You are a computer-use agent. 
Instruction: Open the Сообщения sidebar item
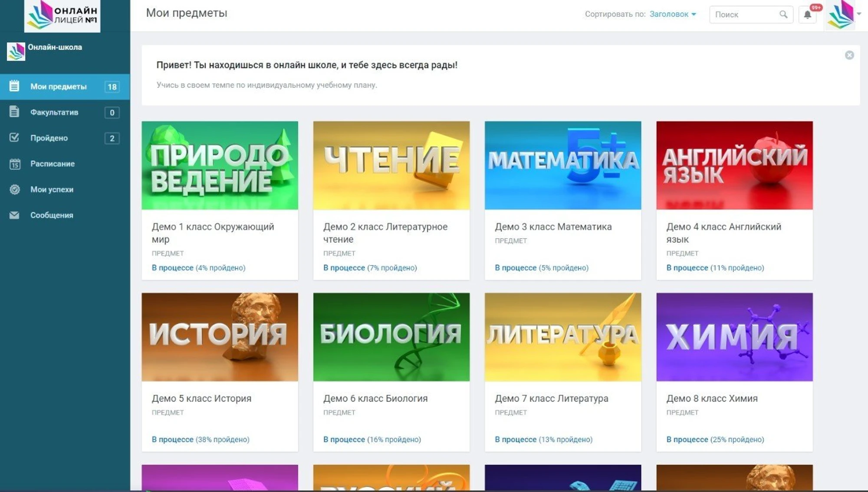click(52, 215)
